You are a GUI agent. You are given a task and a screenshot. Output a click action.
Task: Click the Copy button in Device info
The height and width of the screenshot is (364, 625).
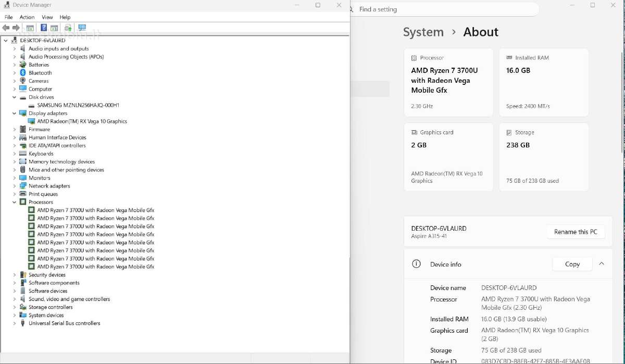572,264
